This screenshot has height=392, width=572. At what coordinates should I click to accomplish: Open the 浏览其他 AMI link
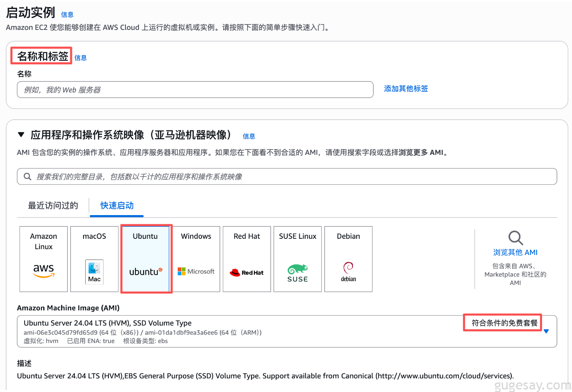click(x=515, y=252)
